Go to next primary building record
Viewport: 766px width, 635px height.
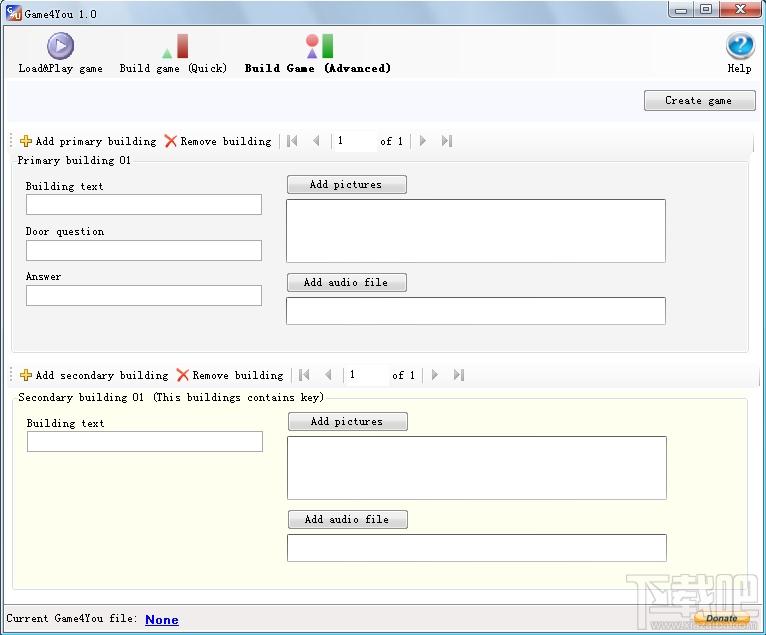tap(423, 141)
